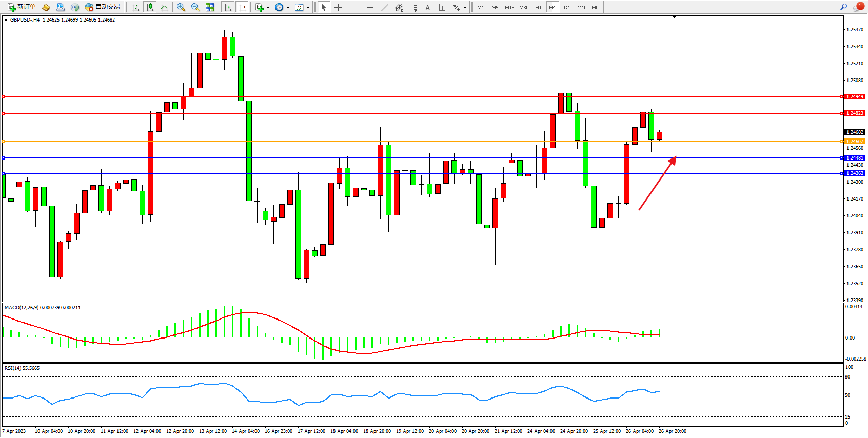
Task: Click the search magnifier icon at top right
Action: pyautogui.click(x=843, y=7)
